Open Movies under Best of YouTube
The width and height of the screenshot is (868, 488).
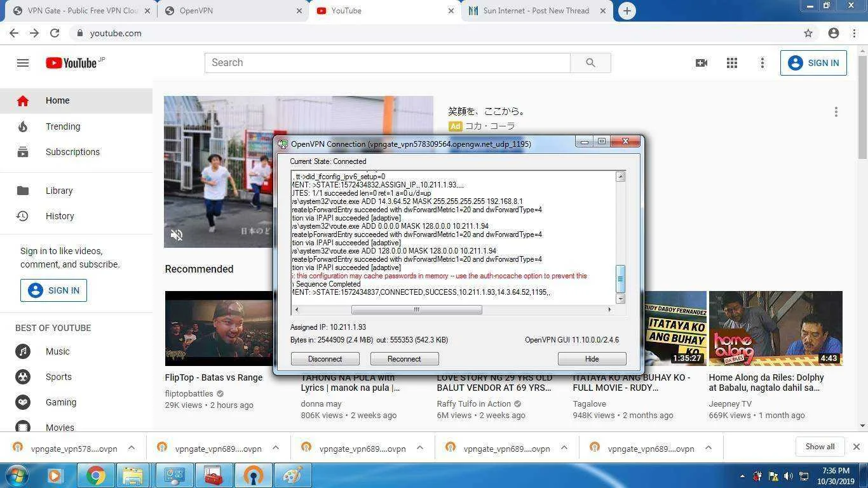[x=76, y=428]
